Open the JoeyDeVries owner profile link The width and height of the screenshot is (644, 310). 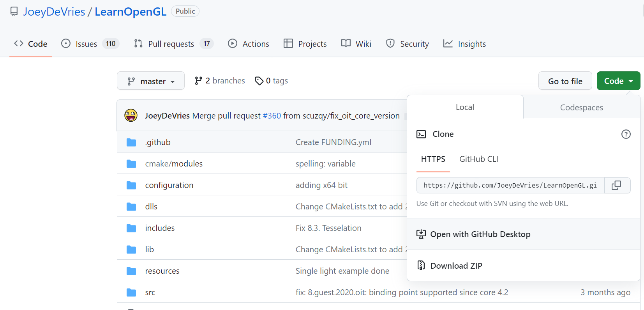point(54,12)
